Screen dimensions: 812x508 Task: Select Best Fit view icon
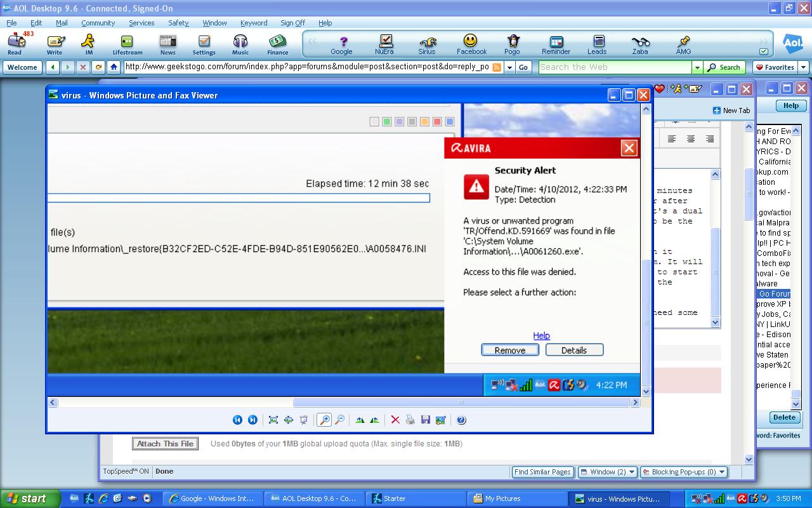(273, 420)
